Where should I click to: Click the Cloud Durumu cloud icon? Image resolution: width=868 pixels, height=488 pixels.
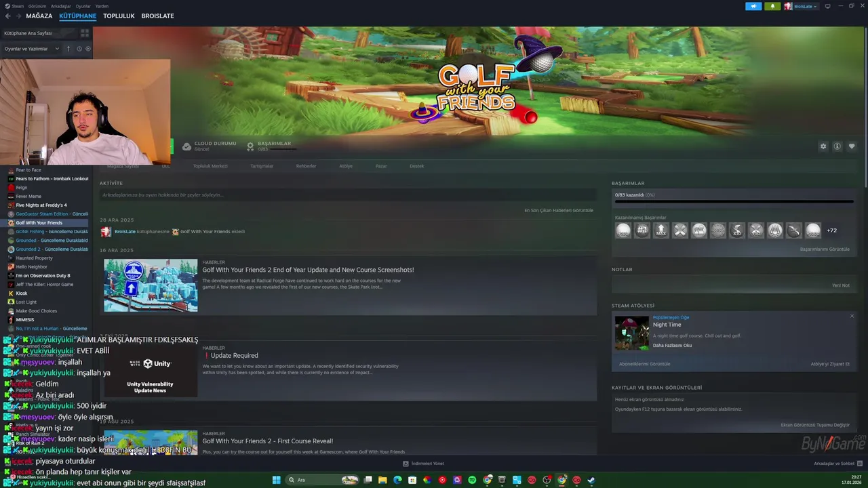(x=186, y=146)
